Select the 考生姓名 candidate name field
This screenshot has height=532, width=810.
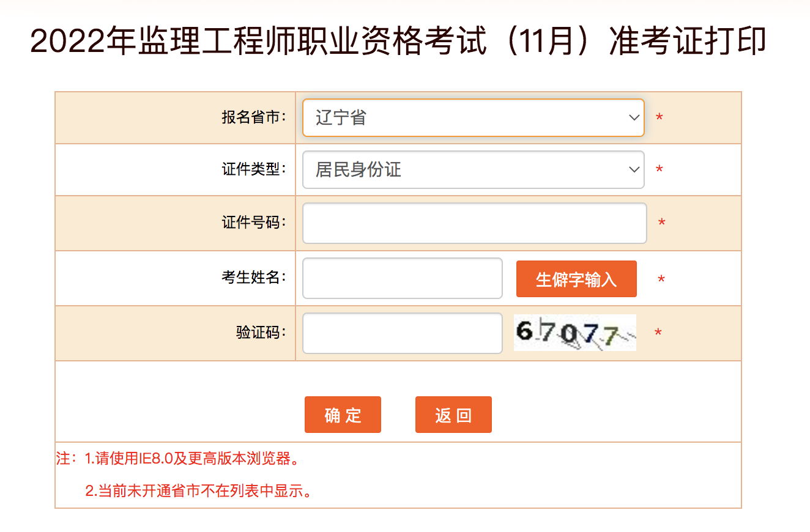tap(402, 278)
